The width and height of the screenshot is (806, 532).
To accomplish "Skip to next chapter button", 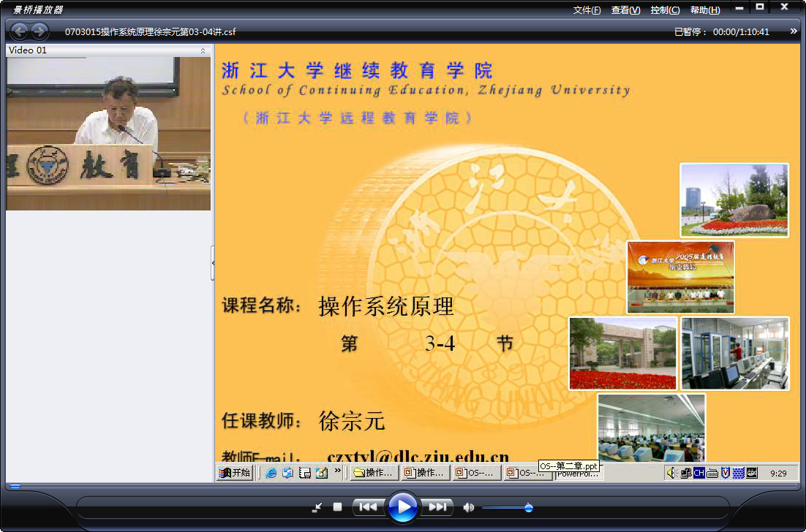I will click(437, 507).
